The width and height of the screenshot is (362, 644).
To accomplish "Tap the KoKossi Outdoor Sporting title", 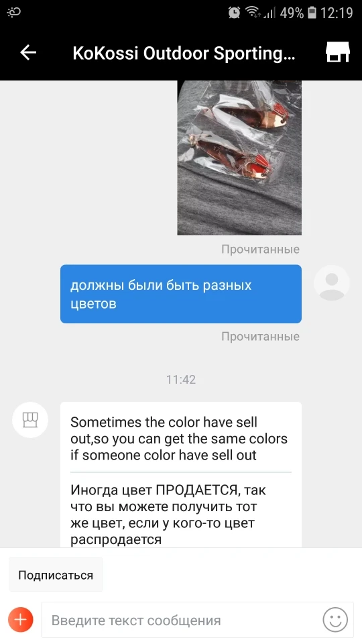I will point(184,54).
